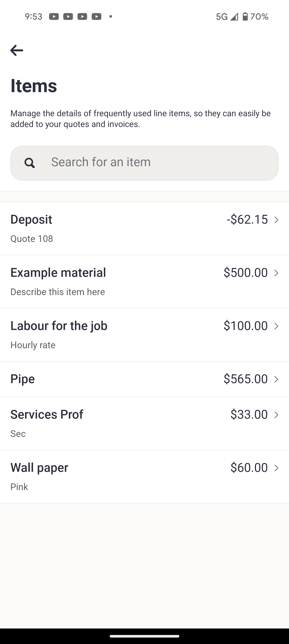Tap the Wall paper row chevron

[x=276, y=468]
